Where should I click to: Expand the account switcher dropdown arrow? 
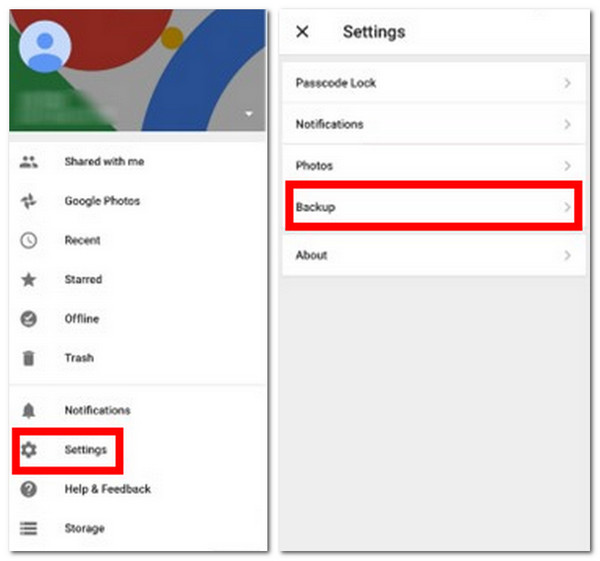point(249,115)
